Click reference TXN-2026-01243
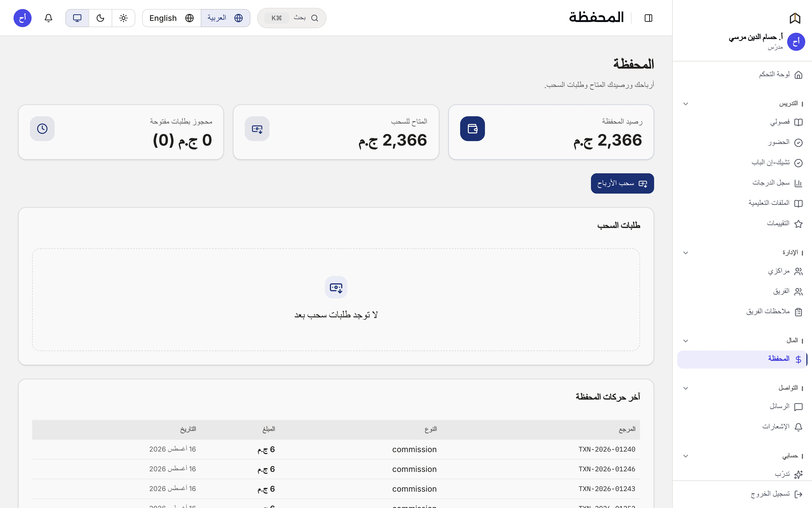Image resolution: width=812 pixels, height=508 pixels. [607, 489]
